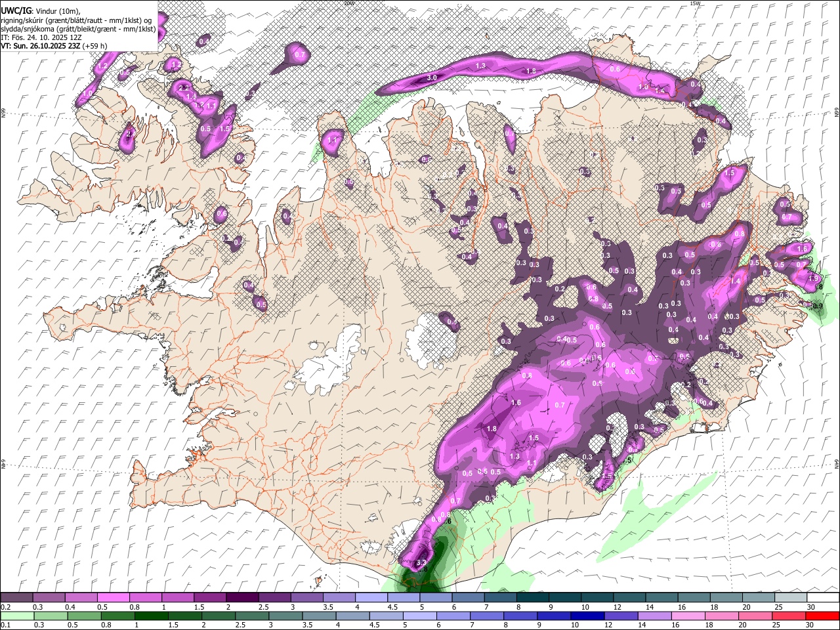Pick the darkest purple swatch labeled 2

point(242,598)
